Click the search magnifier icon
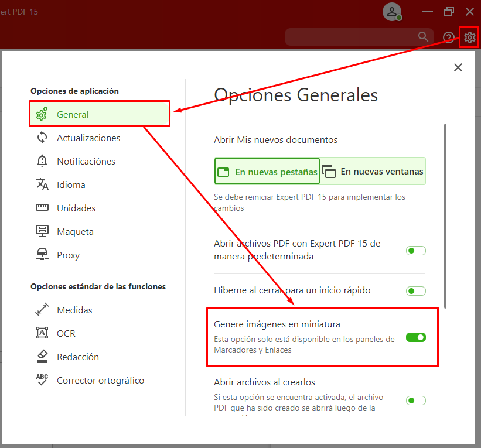This screenshot has width=481, height=448. 424,37
